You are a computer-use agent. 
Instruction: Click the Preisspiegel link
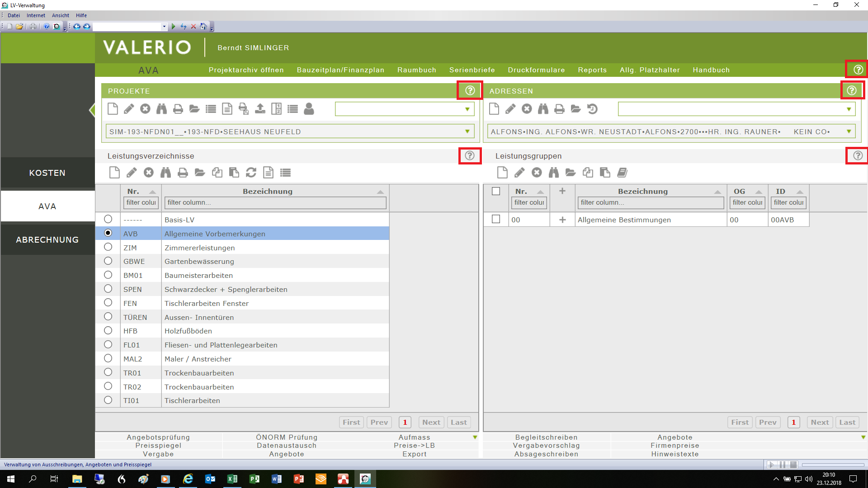point(158,446)
